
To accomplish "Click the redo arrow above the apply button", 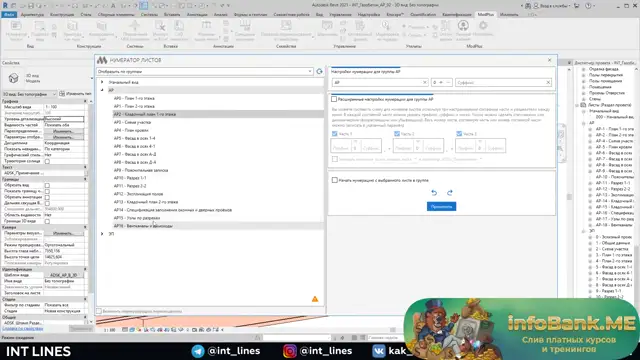I will pyautogui.click(x=449, y=193).
